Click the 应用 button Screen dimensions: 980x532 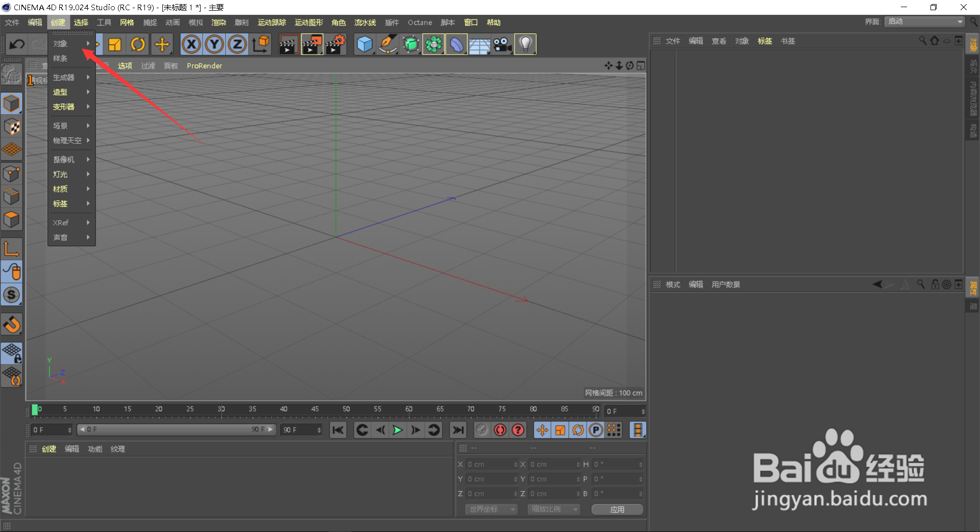[x=617, y=510]
